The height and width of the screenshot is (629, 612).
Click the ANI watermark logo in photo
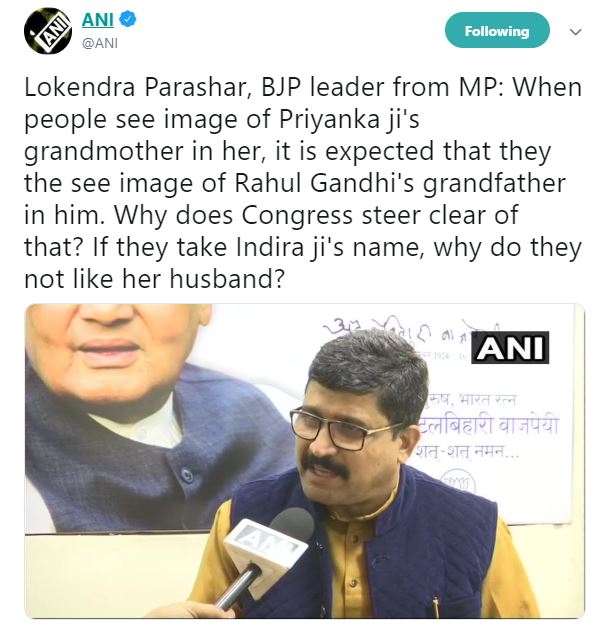[x=510, y=348]
